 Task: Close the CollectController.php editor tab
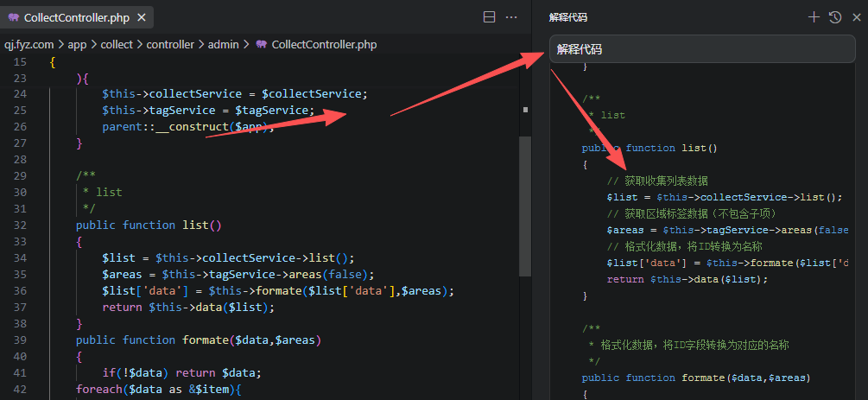[x=141, y=18]
